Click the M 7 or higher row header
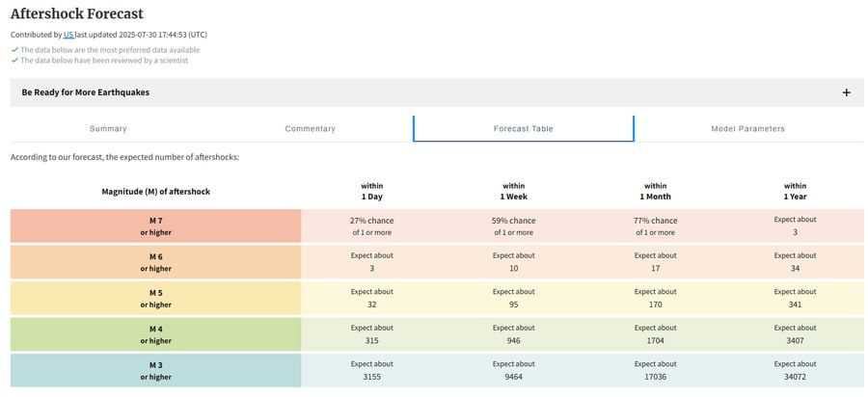The height and width of the screenshot is (397, 868). [x=155, y=225]
